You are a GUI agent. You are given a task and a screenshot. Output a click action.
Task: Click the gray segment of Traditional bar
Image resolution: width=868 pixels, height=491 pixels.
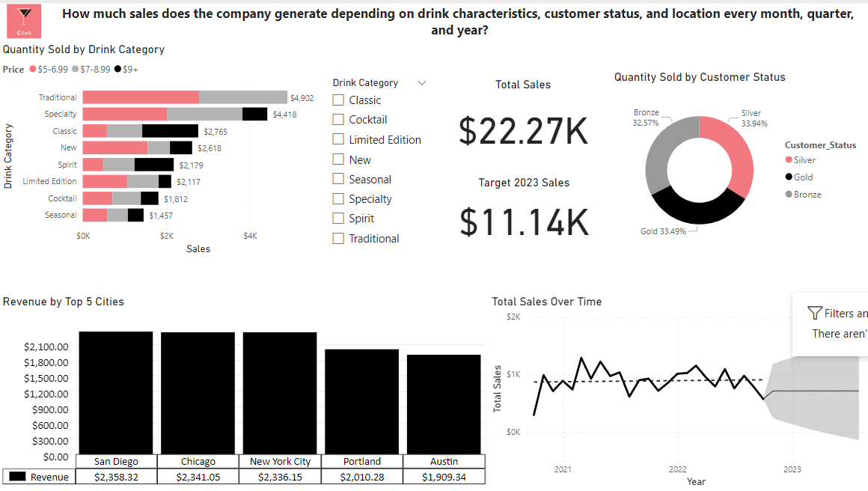243,97
